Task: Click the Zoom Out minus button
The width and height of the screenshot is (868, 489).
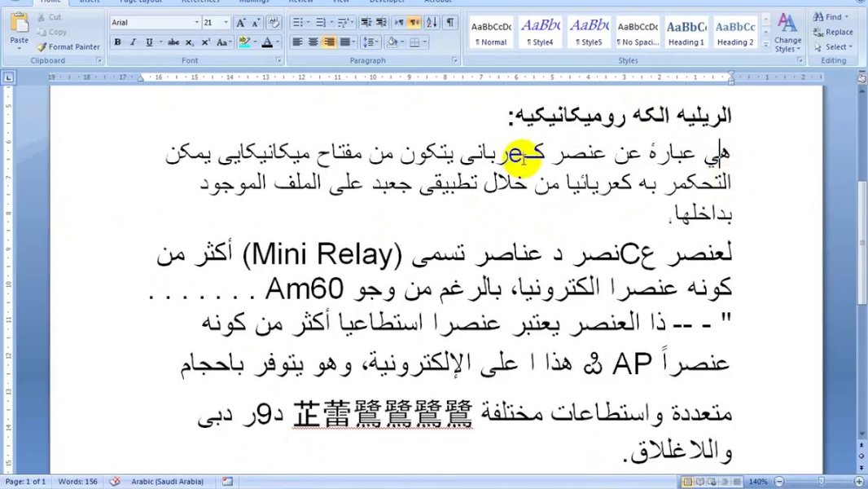Action: click(x=779, y=482)
